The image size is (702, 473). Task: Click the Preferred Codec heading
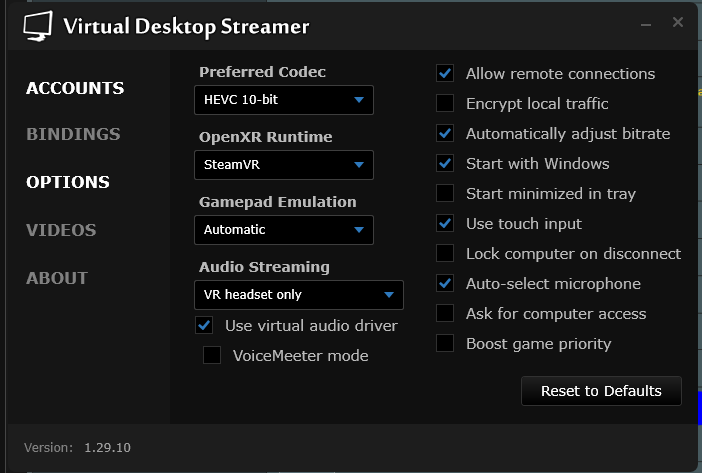pyautogui.click(x=262, y=72)
